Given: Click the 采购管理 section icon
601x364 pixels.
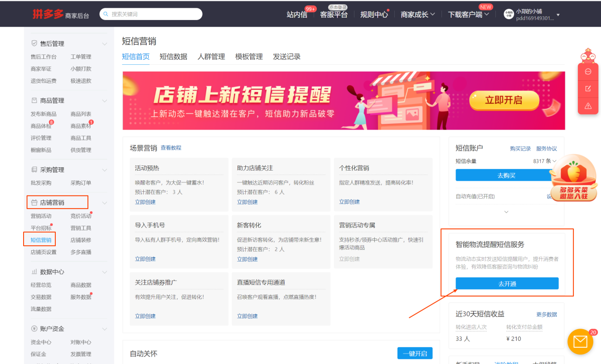Looking at the screenshot, I should pos(34,170).
